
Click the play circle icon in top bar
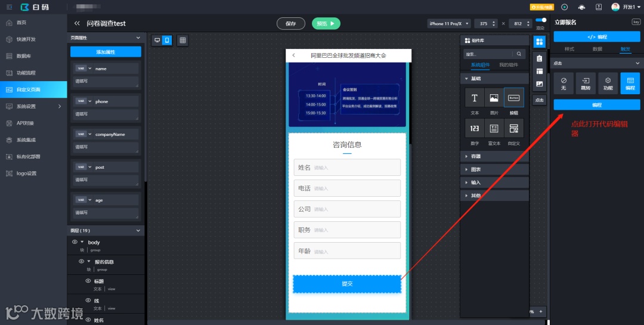coord(564,7)
